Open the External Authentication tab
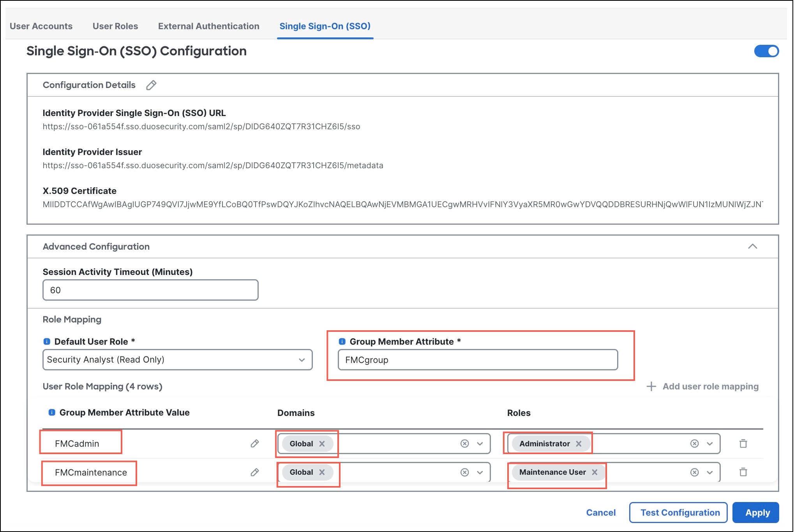 coord(208,26)
